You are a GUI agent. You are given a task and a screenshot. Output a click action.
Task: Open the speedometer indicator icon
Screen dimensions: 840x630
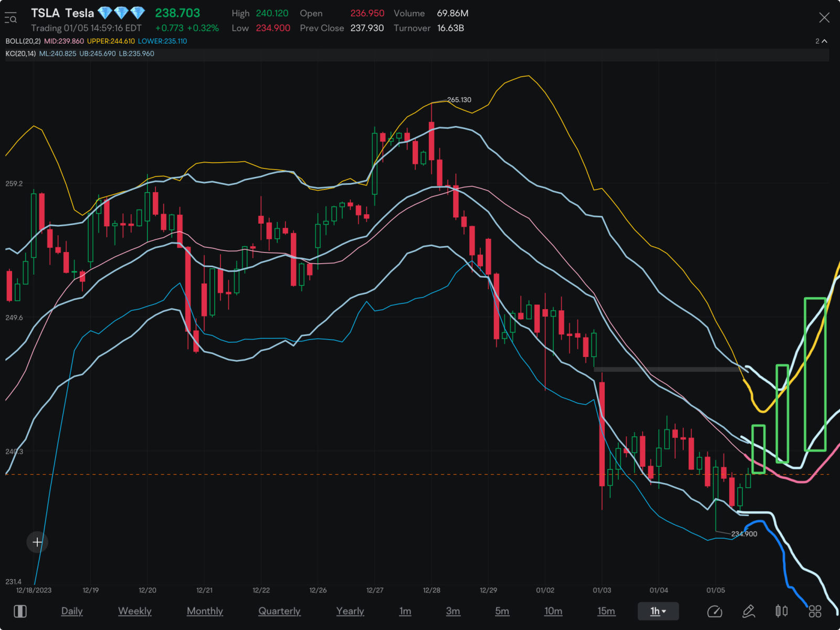click(x=715, y=611)
